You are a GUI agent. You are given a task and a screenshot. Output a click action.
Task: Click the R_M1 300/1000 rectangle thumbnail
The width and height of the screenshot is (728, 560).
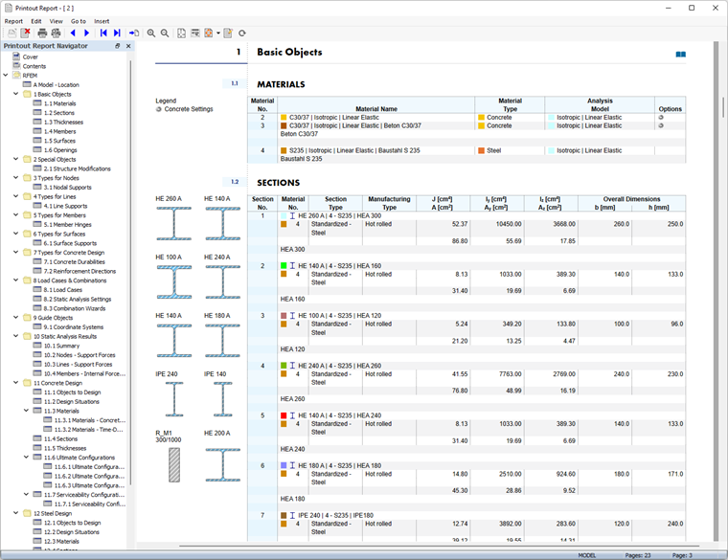pos(174,465)
